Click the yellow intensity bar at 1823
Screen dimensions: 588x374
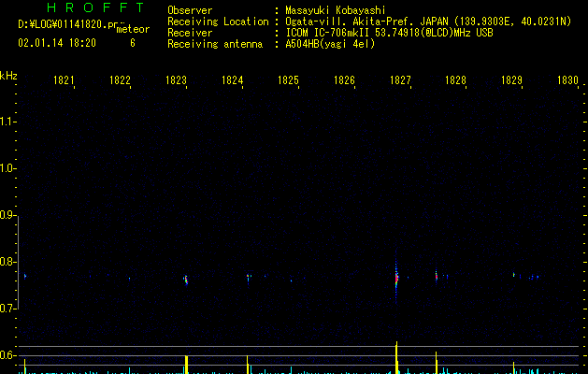186,365
